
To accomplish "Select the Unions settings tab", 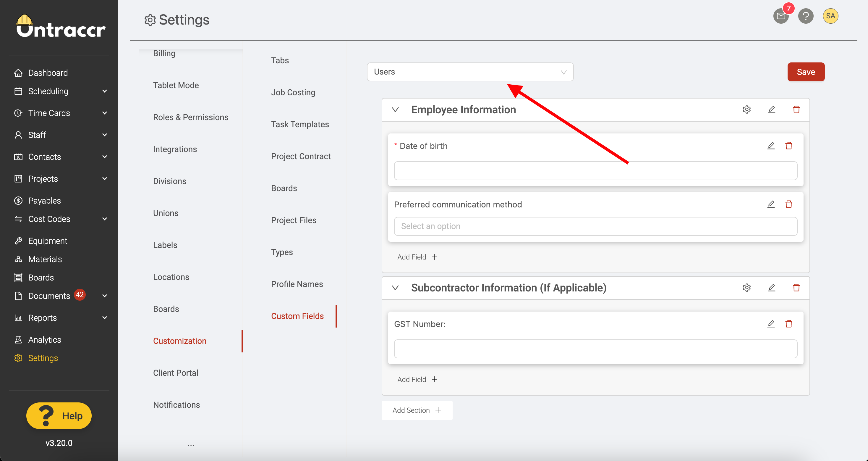I will pyautogui.click(x=166, y=213).
